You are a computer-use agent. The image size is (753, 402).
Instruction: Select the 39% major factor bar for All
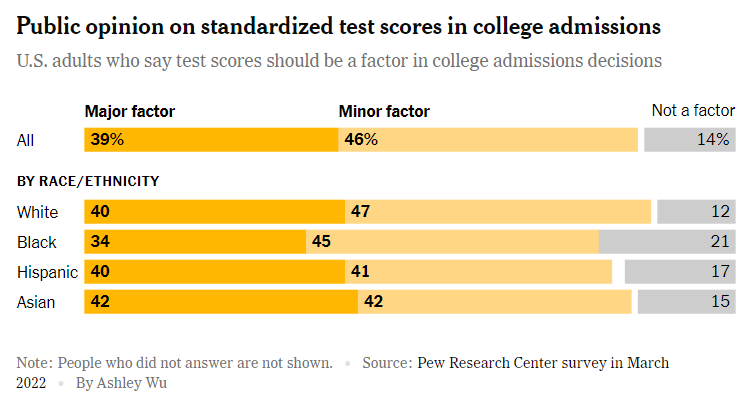pos(211,140)
